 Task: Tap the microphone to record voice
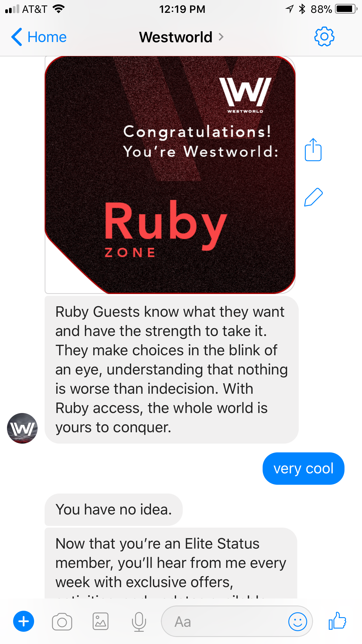(139, 622)
